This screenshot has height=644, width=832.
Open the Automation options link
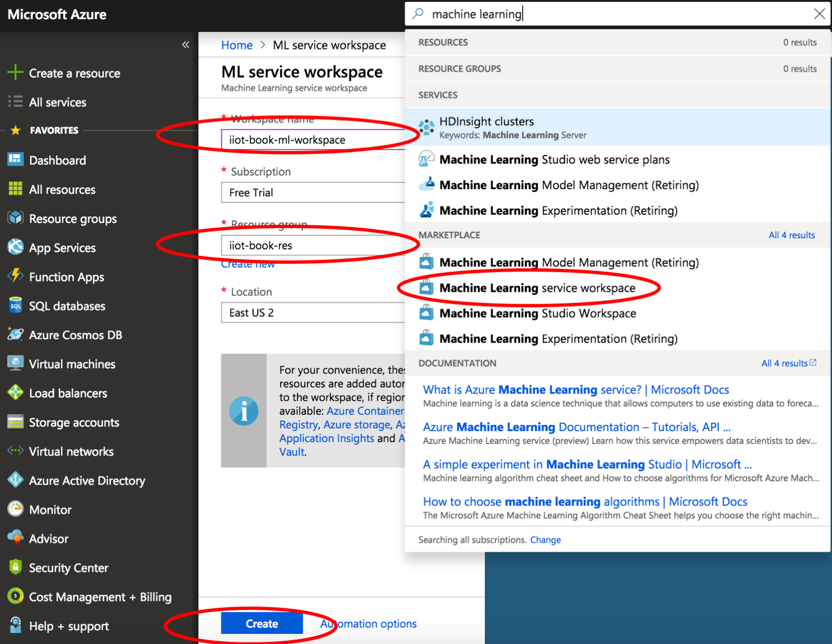pos(369,624)
